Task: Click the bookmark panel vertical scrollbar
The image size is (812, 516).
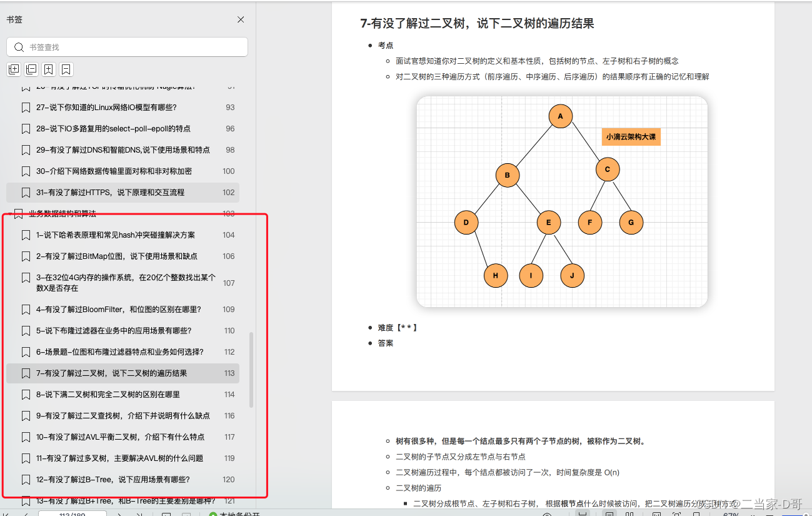Action: [x=251, y=370]
